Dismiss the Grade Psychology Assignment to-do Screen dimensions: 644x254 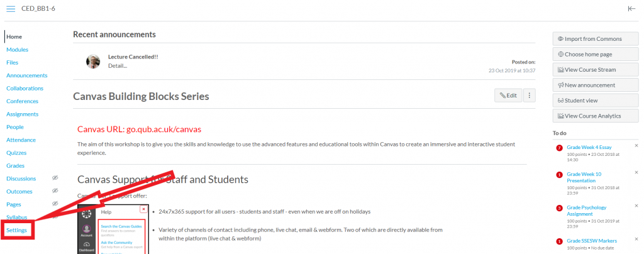(x=636, y=206)
